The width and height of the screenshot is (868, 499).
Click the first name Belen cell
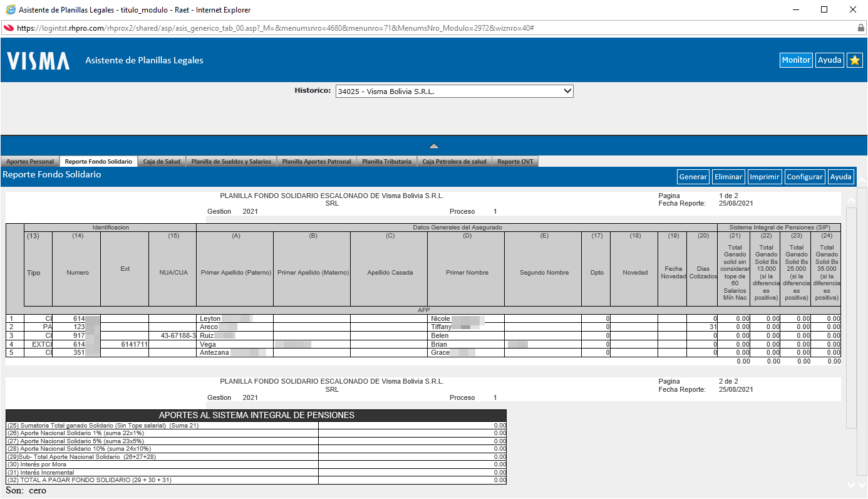(466, 335)
